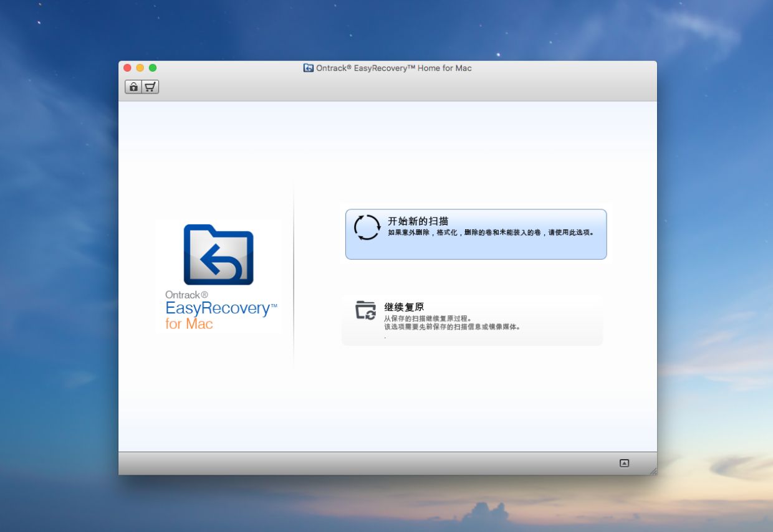Maximize the window with green button

point(153,68)
